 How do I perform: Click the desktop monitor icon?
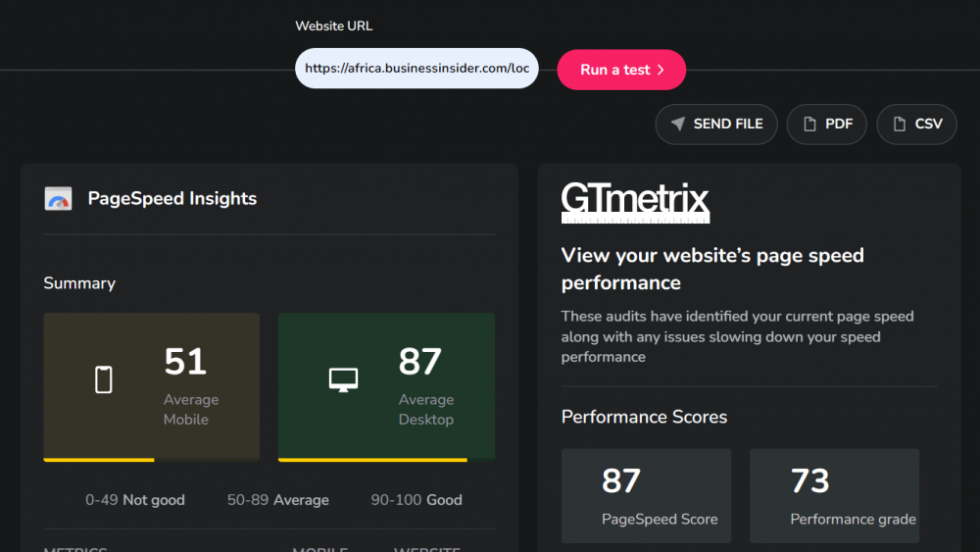pyautogui.click(x=343, y=379)
